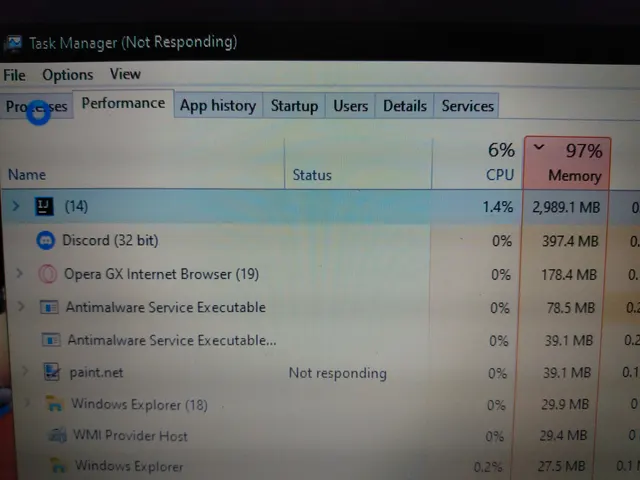Viewport: 640px width, 480px height.
Task: Click the Task Manager title bar icon
Action: coord(14,43)
